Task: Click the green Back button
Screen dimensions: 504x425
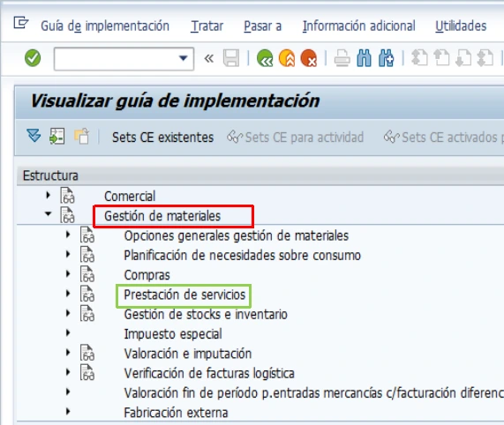Action: click(265, 58)
